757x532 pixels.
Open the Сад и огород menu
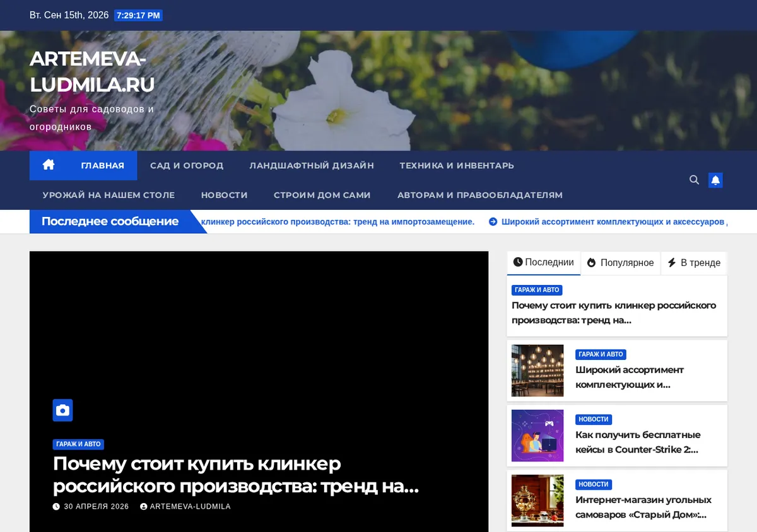(x=187, y=165)
